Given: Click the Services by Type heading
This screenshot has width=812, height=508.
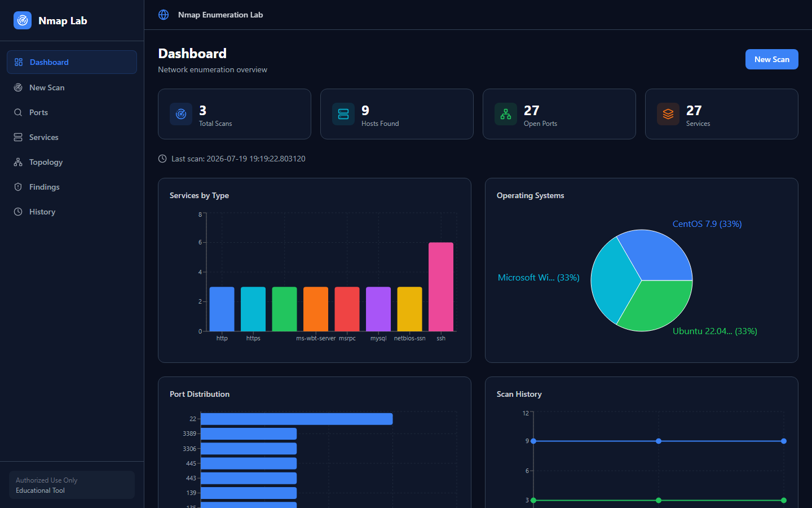Looking at the screenshot, I should point(199,195).
